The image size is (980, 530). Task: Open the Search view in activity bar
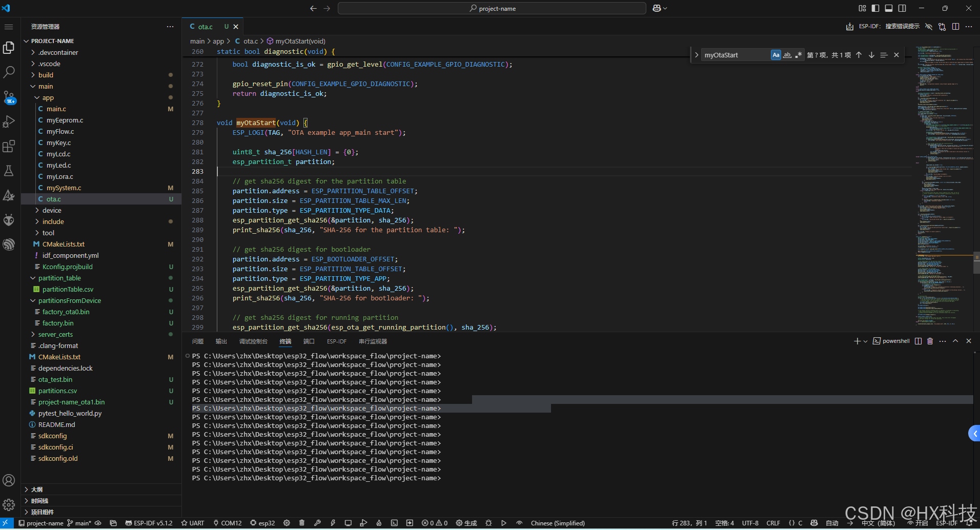point(9,72)
